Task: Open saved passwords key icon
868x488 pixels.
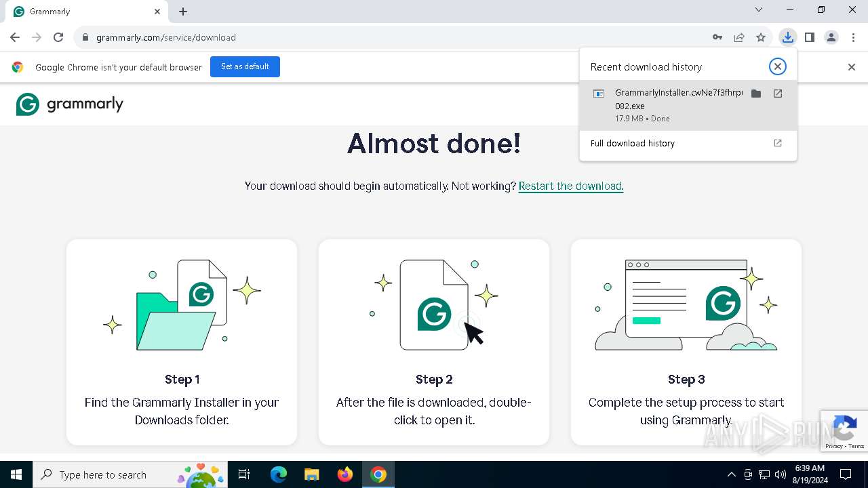Action: click(717, 37)
